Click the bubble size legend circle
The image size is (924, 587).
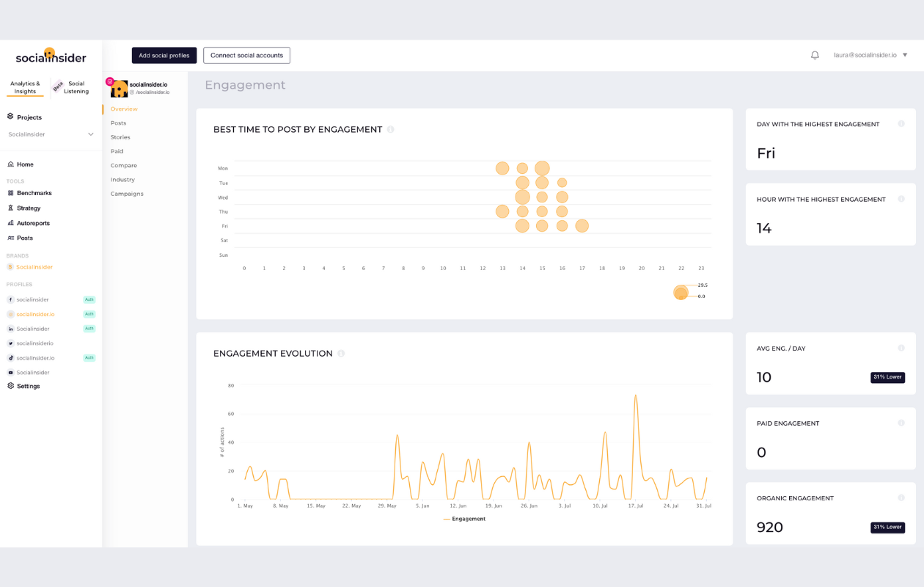click(681, 292)
